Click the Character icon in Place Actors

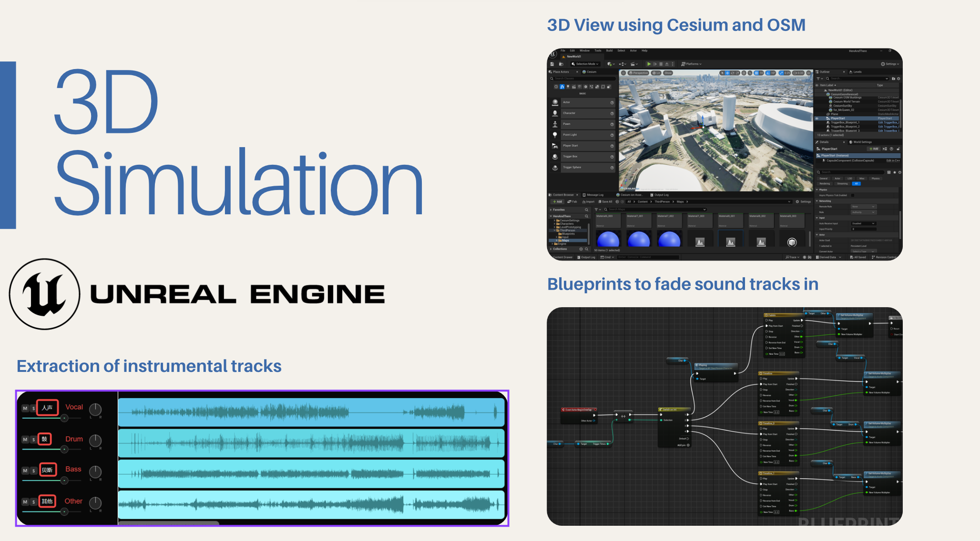555,113
